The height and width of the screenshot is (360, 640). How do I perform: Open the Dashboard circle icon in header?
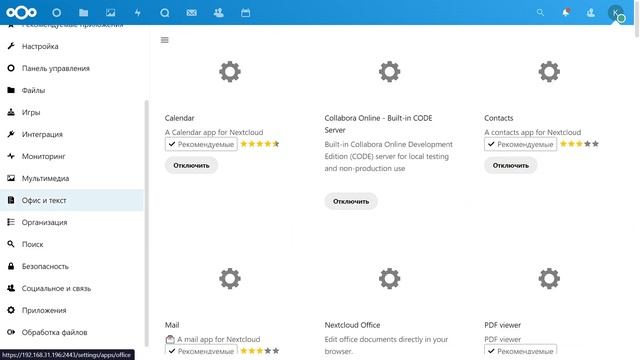[x=56, y=13]
